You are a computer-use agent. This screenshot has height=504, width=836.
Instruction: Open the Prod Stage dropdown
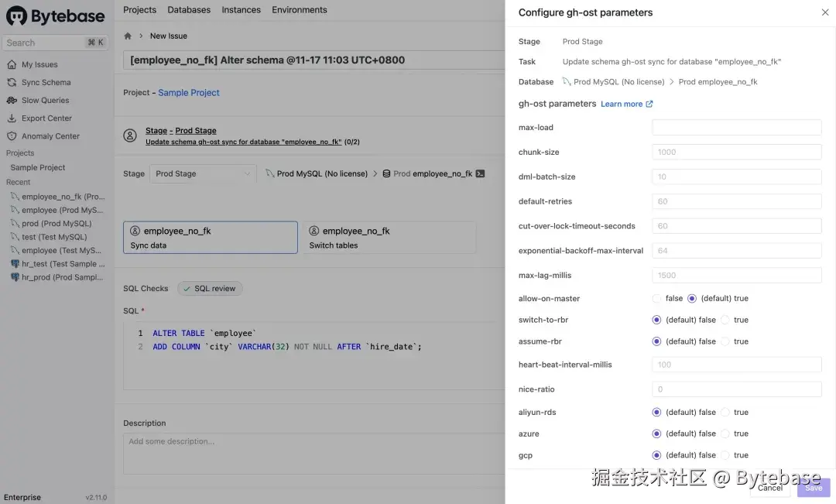pyautogui.click(x=203, y=174)
